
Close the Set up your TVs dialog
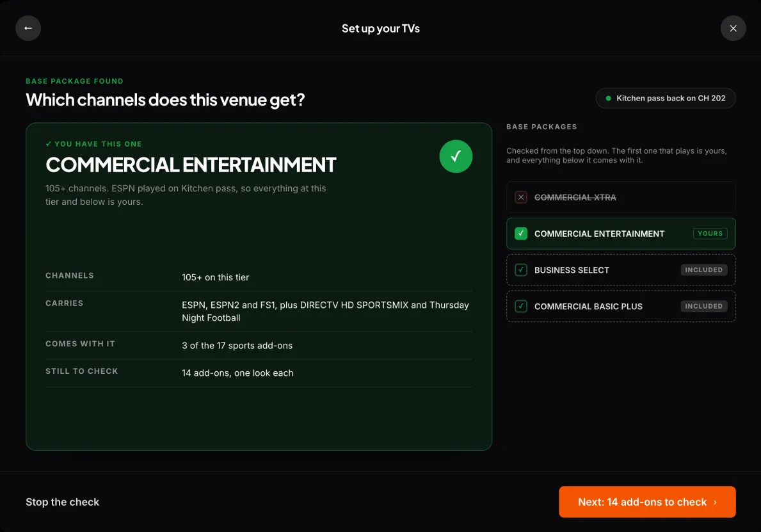[733, 28]
